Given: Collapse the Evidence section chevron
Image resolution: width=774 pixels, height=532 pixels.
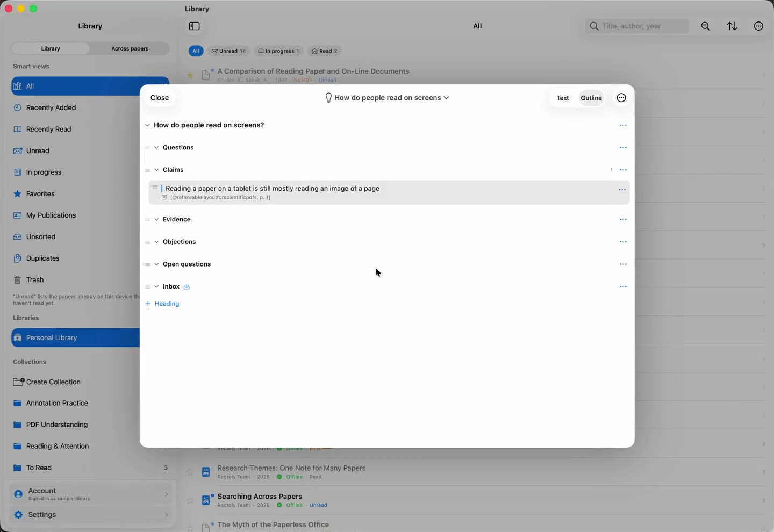Looking at the screenshot, I should click(156, 220).
